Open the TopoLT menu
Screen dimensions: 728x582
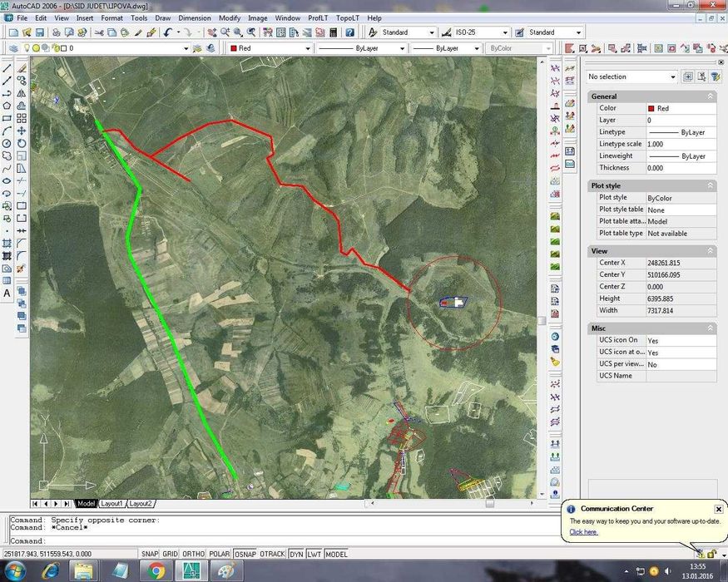click(348, 18)
